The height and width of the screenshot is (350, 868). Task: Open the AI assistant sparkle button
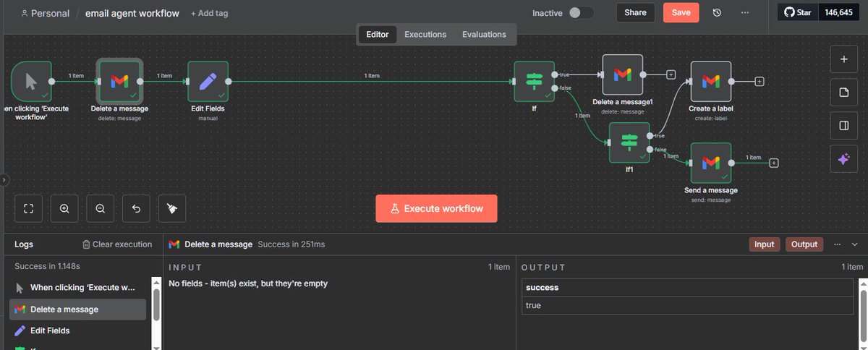coord(843,160)
